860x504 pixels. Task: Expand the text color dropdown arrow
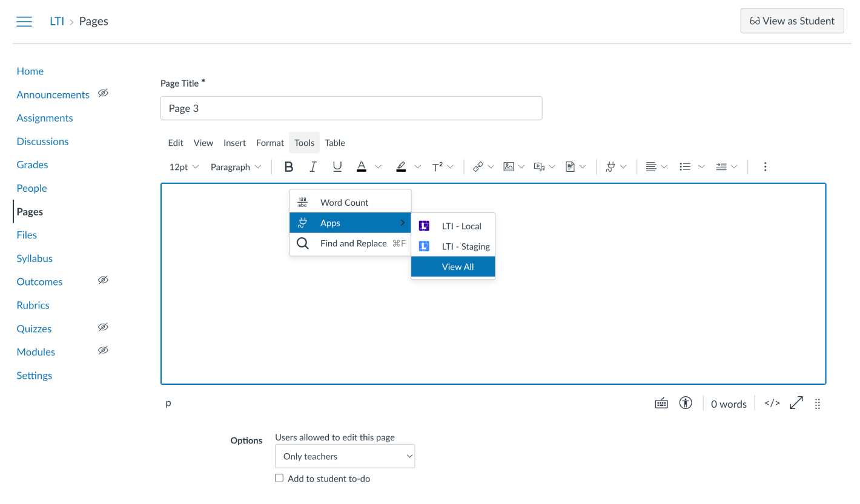[379, 167]
